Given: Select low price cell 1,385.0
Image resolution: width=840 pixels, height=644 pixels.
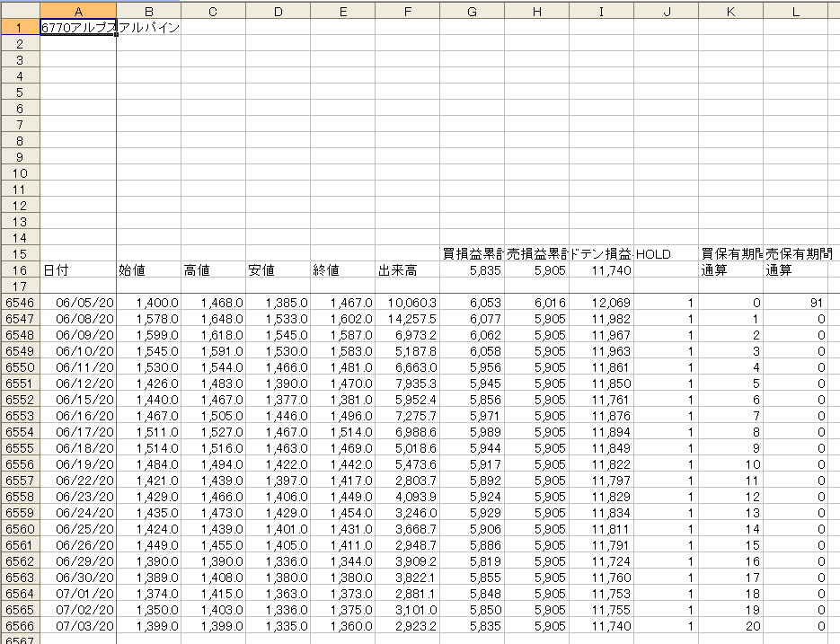Looking at the screenshot, I should pos(278,303).
